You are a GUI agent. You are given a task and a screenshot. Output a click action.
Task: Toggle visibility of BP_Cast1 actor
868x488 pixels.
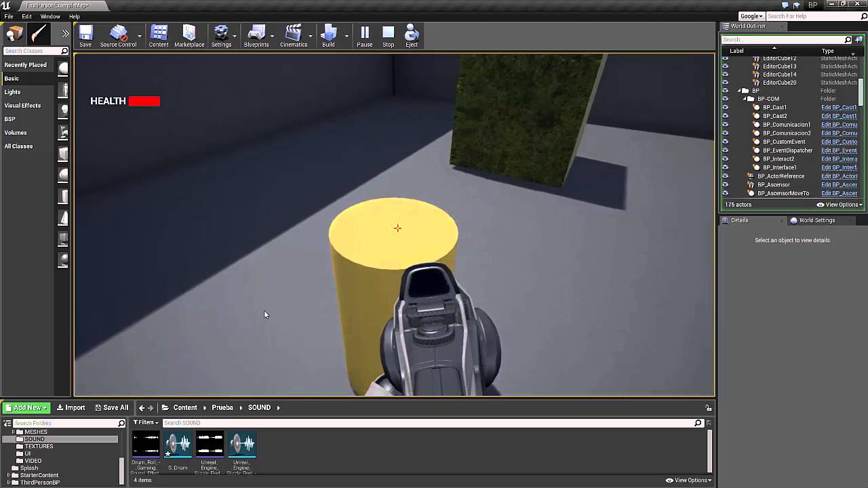[725, 108]
